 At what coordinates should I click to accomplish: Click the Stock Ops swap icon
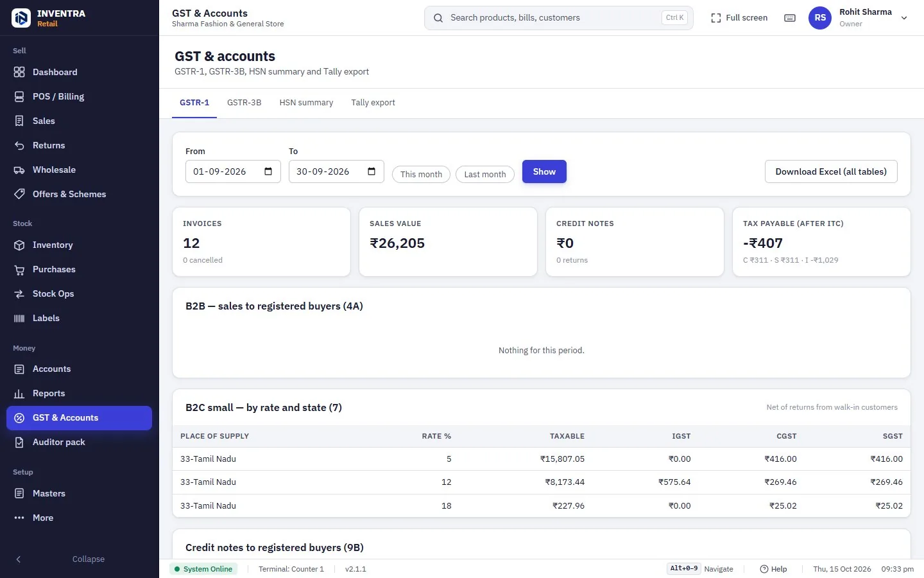coord(19,293)
